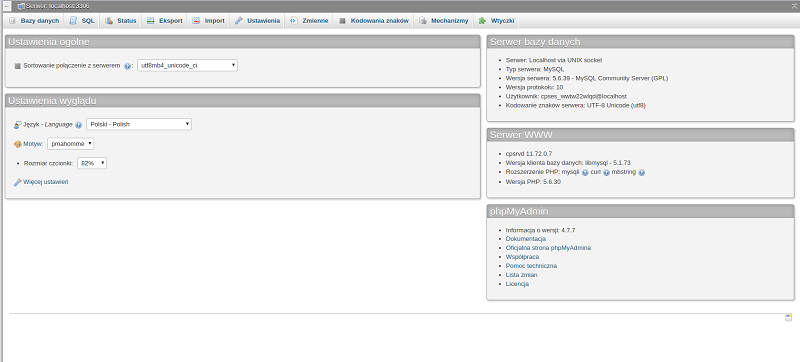Open the Ustawienia tab
This screenshot has height=362, width=800.
pos(258,21)
